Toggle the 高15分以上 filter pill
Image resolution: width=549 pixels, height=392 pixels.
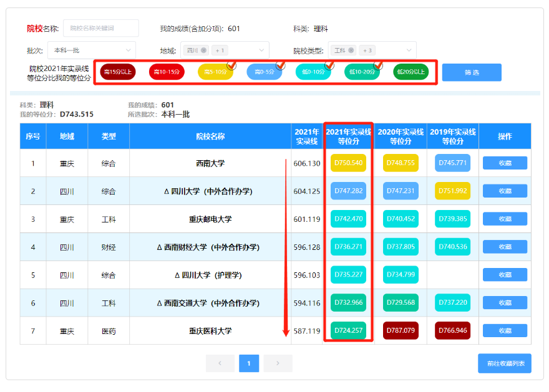(118, 72)
